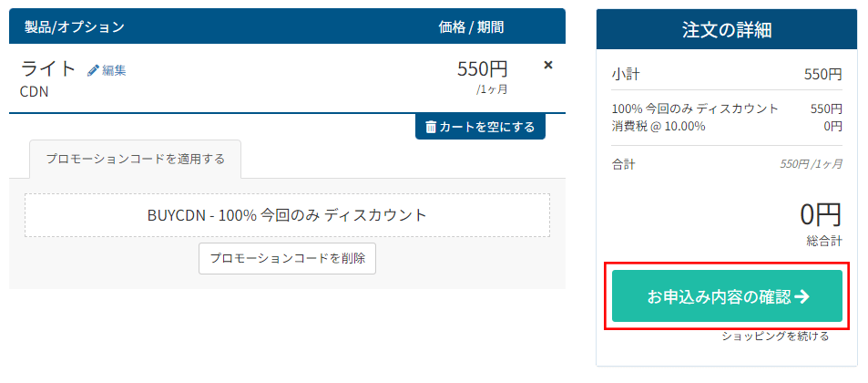Screen dimensions: 868x383
Task: Click the 消費税 @ 10.00% tax line
Action: tap(659, 126)
